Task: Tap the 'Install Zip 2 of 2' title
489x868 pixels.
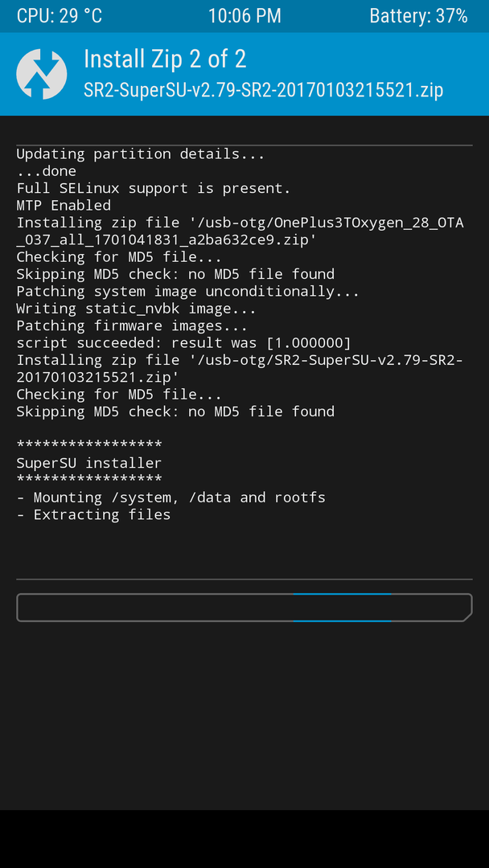Action: pos(165,59)
